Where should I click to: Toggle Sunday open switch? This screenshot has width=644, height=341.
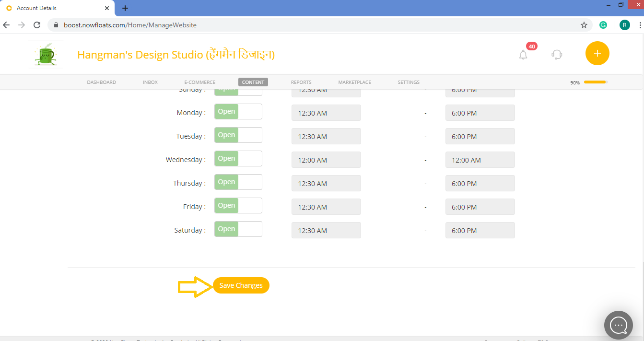pos(238,92)
